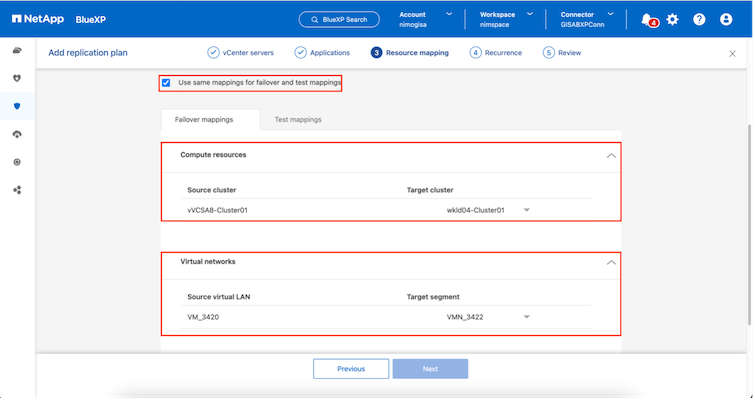Open the share-nodes icon in left sidebar
The image size is (755, 400).
[x=17, y=189]
